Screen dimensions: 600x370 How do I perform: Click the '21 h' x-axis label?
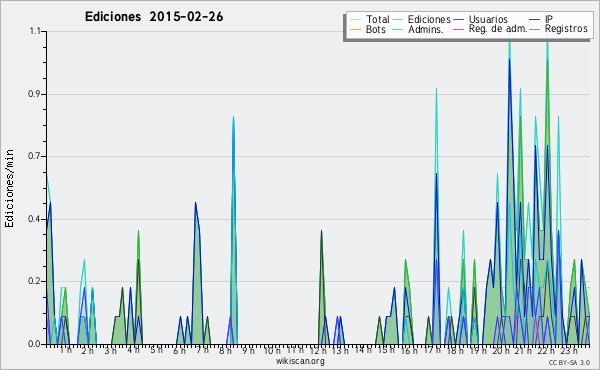523,351
